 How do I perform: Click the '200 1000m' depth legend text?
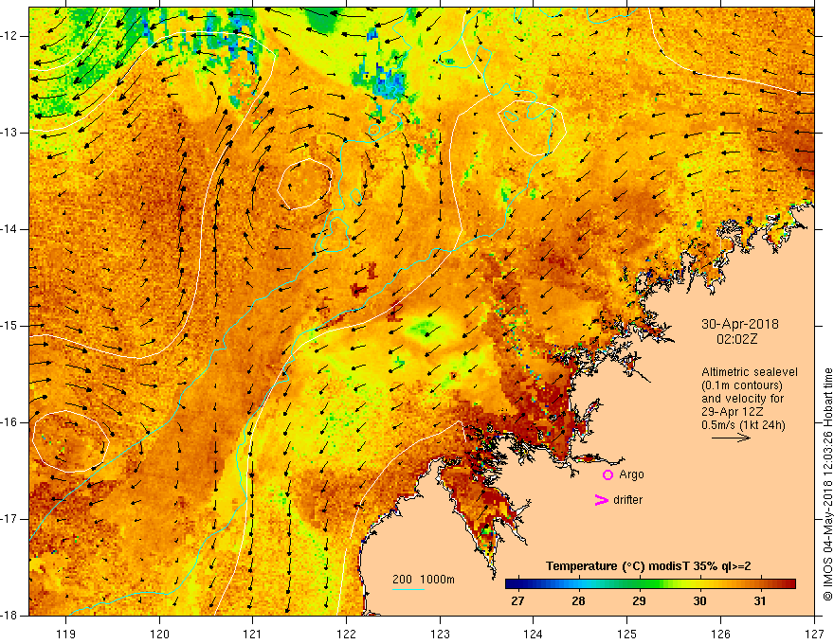coord(424,580)
